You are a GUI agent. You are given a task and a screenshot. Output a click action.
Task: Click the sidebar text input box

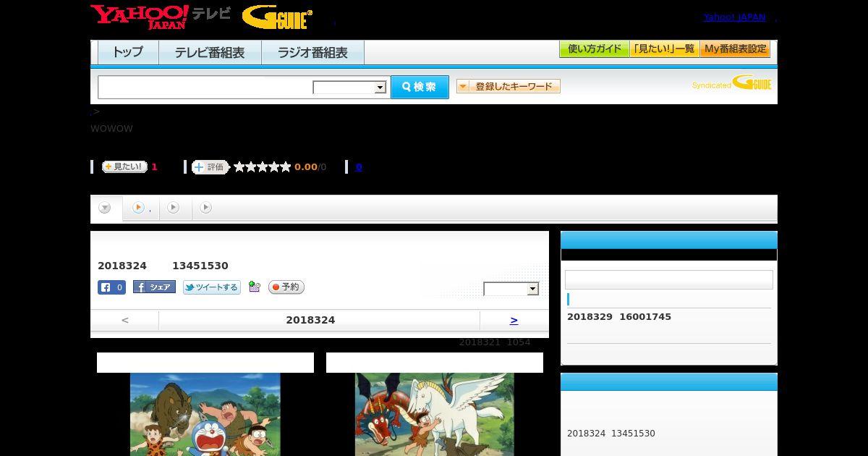(x=669, y=280)
